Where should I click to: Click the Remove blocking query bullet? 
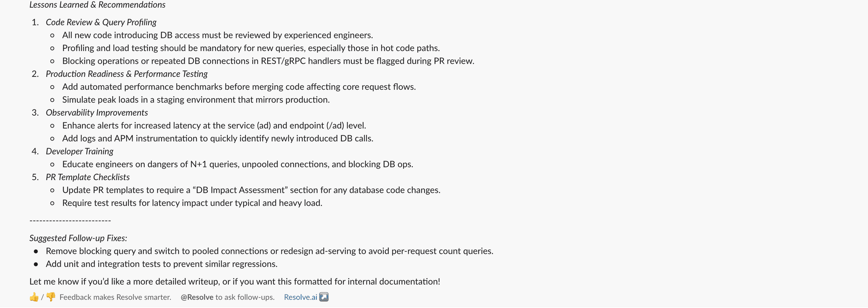pyautogui.click(x=269, y=251)
